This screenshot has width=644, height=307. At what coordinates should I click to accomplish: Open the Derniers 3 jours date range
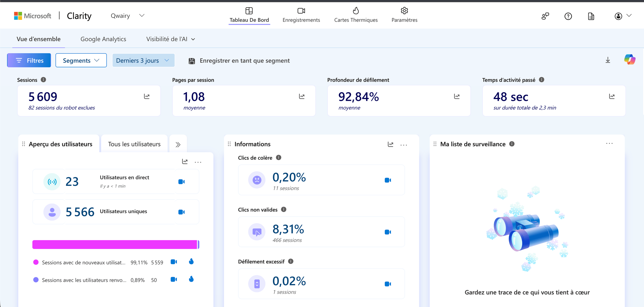click(143, 60)
